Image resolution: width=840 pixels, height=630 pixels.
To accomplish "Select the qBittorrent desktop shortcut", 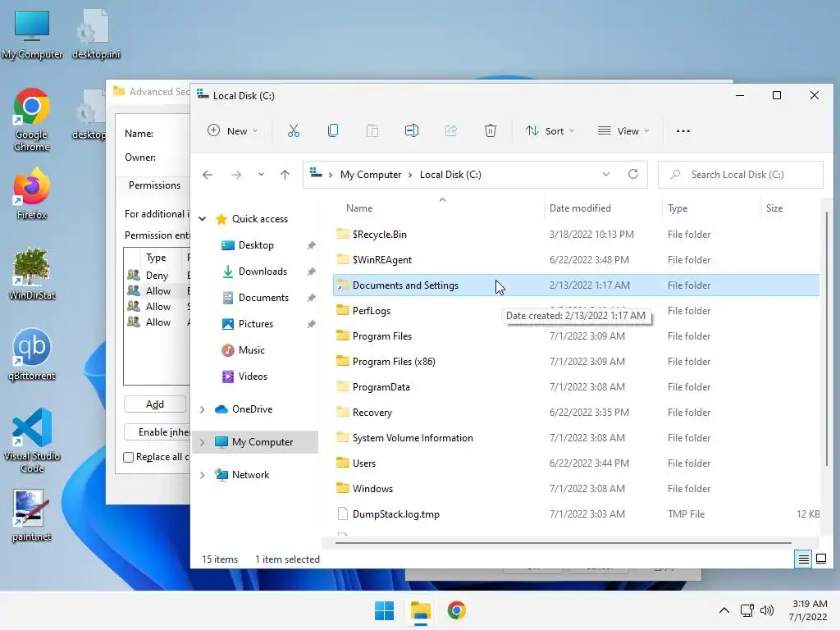I will [32, 354].
